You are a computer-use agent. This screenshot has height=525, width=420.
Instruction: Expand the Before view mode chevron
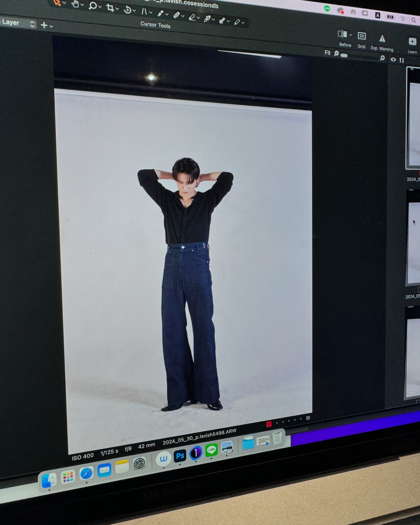tap(351, 35)
